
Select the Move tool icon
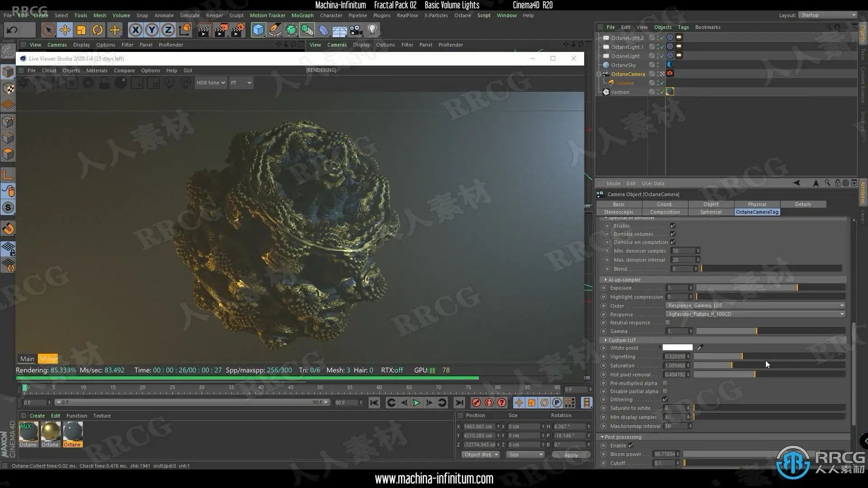pos(65,30)
